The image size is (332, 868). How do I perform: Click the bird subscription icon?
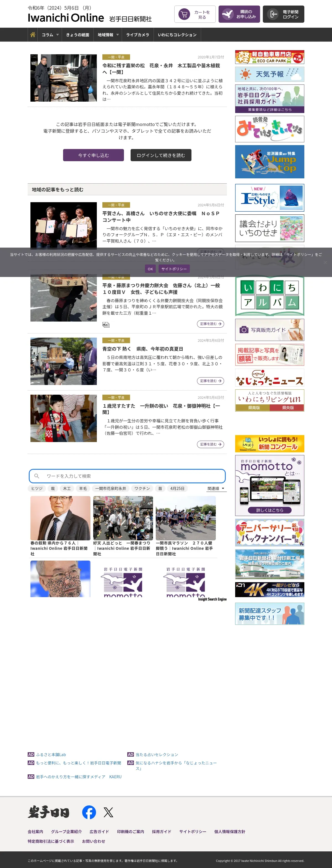click(x=228, y=14)
